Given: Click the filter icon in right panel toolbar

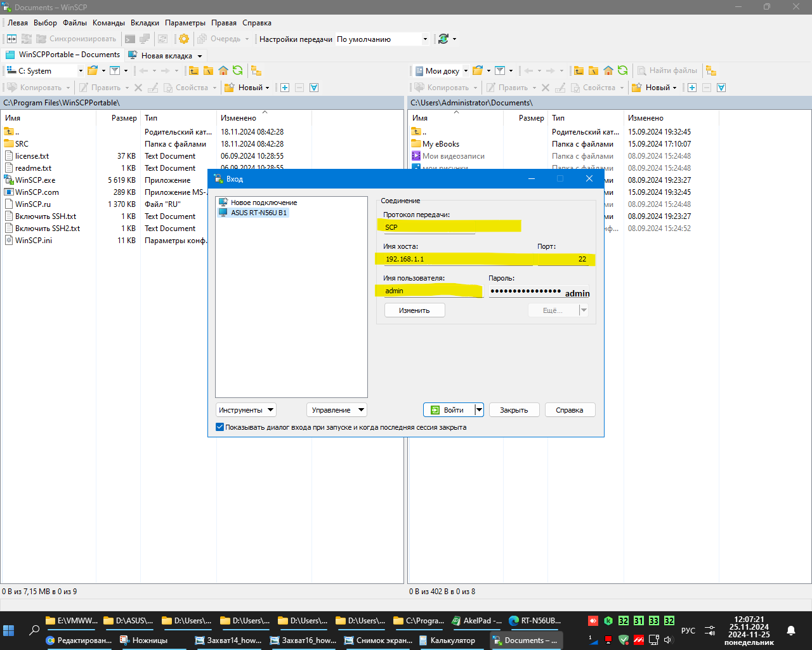Looking at the screenshot, I should coord(500,70).
